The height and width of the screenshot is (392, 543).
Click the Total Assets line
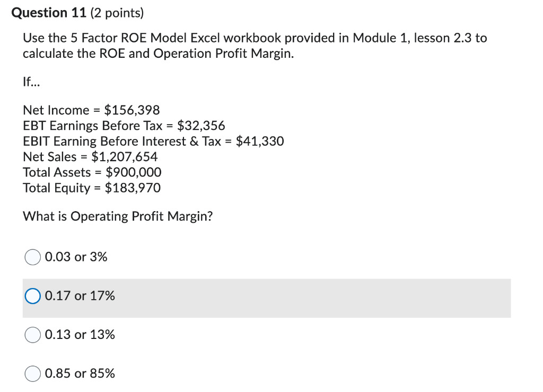pos(92,172)
